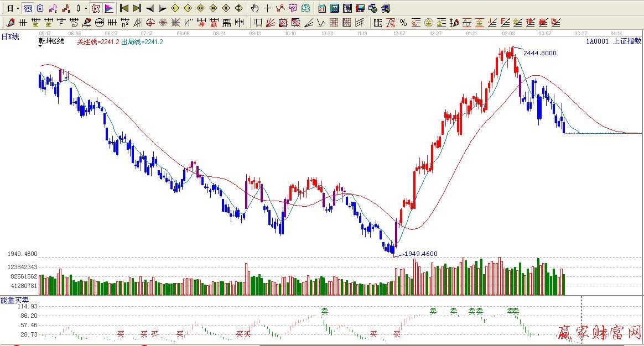Expand the candlestick chart type dropdown

(86, 8)
